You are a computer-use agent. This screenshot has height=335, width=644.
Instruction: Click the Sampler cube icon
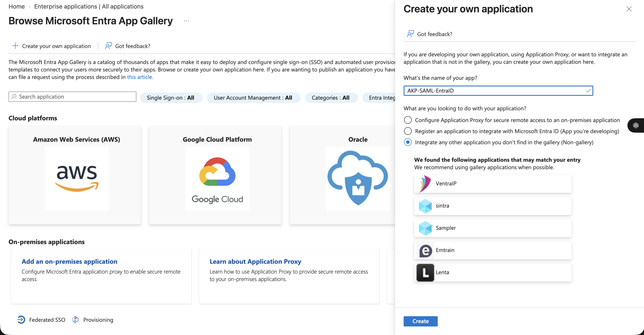click(425, 228)
